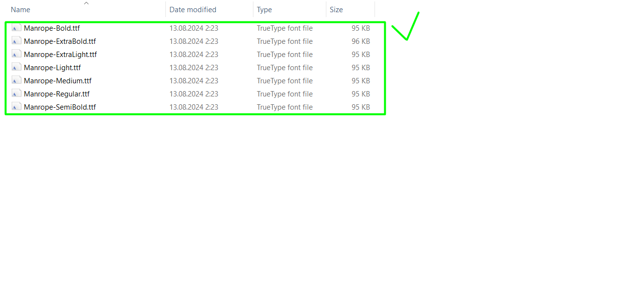Click the Manrope-Bold.ttf font file icon

point(17,28)
